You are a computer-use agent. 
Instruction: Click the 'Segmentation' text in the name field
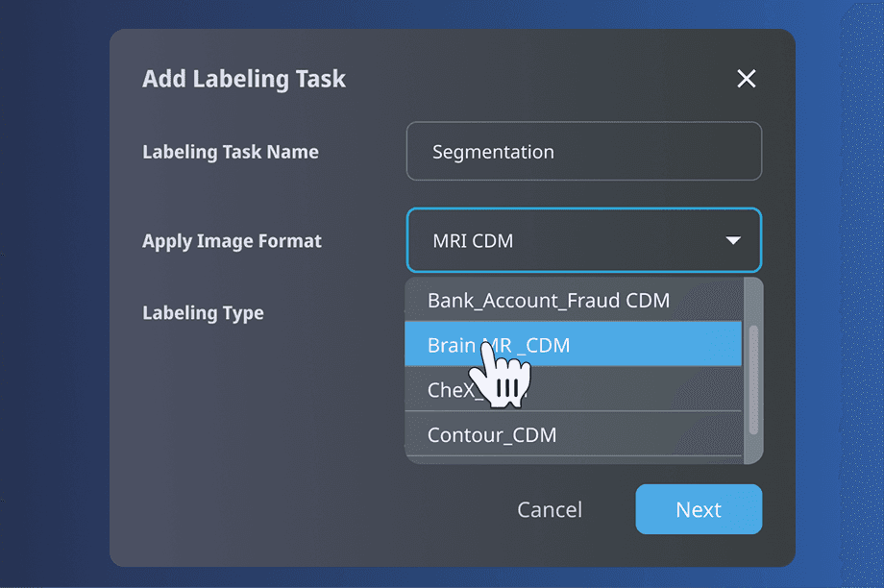pos(493,152)
